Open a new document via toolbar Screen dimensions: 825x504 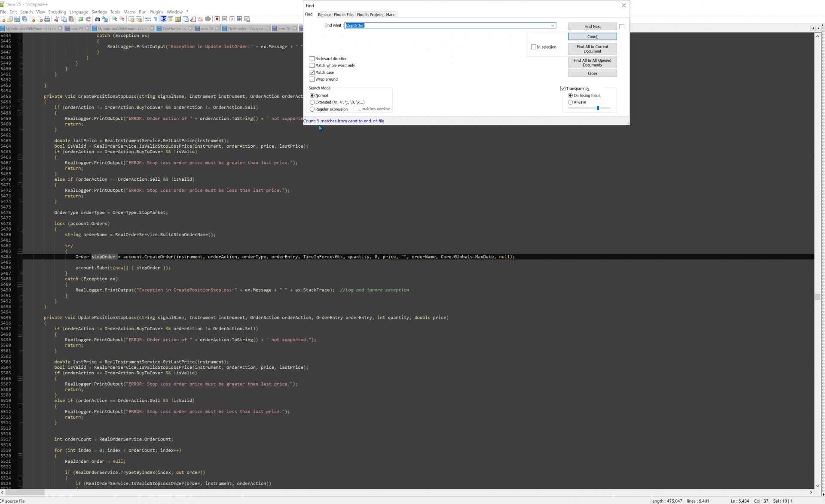tap(4, 19)
